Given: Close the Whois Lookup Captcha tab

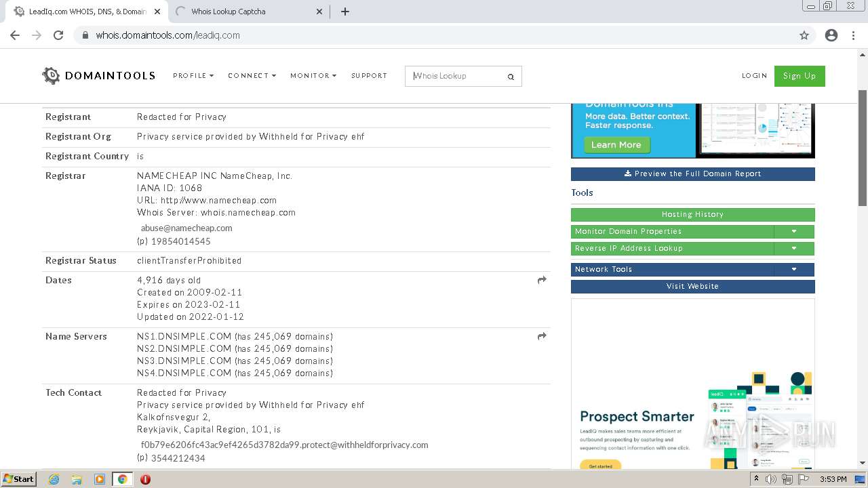Looking at the screenshot, I should 320,12.
